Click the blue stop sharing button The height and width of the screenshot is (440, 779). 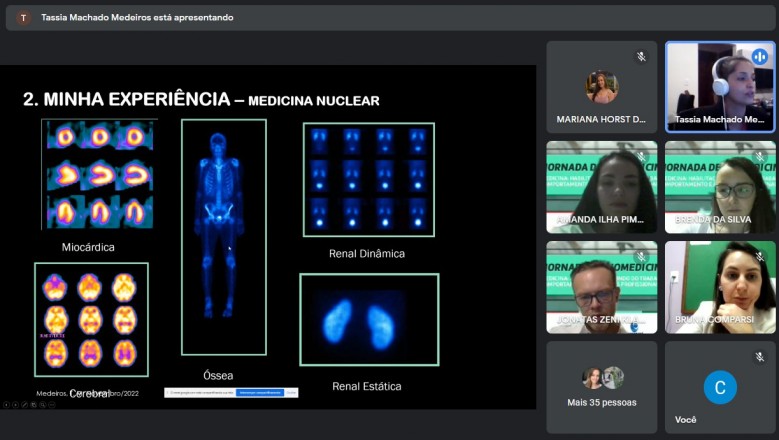pos(260,393)
